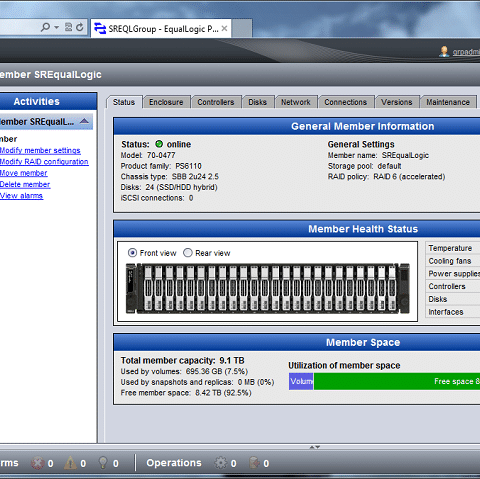The height and width of the screenshot is (479, 480).
Task: Click the Delete member link
Action: [25, 184]
